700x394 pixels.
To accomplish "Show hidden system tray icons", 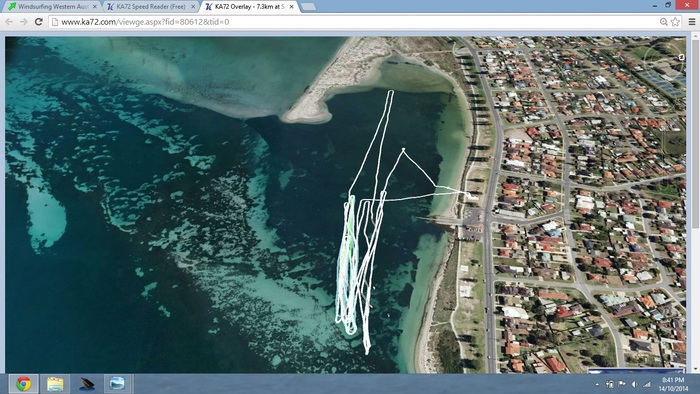I will point(598,384).
